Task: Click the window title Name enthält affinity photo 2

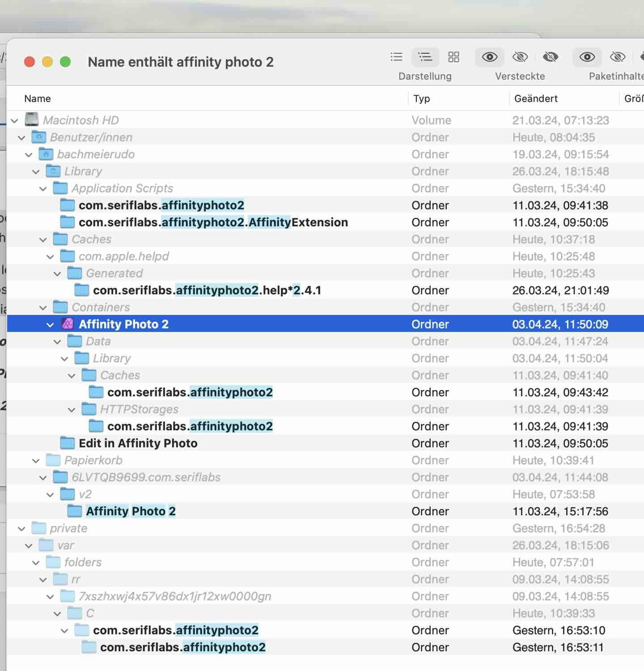Action: pyautogui.click(x=181, y=62)
